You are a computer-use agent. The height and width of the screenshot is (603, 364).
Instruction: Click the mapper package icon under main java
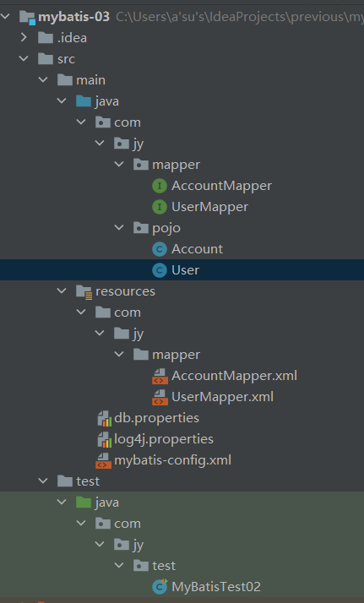141,165
